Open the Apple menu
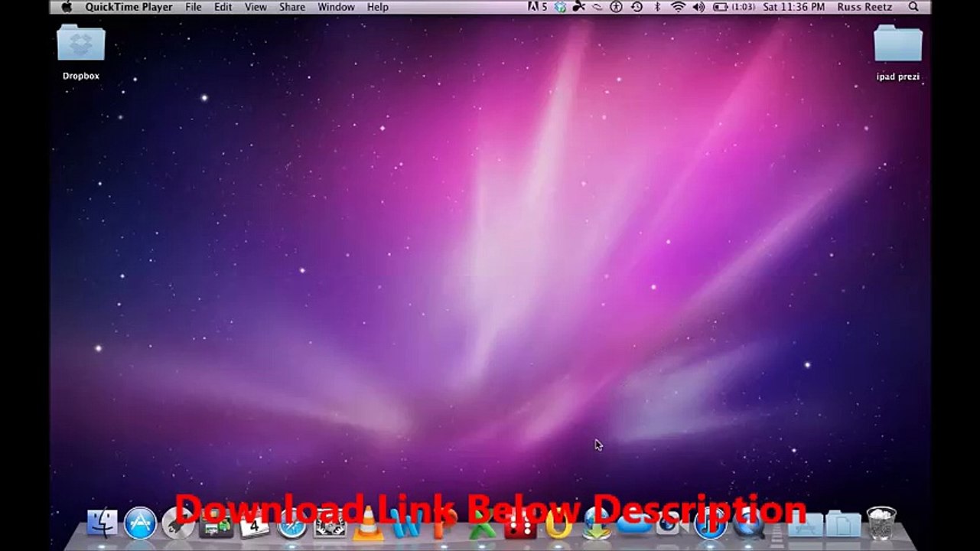 click(67, 7)
